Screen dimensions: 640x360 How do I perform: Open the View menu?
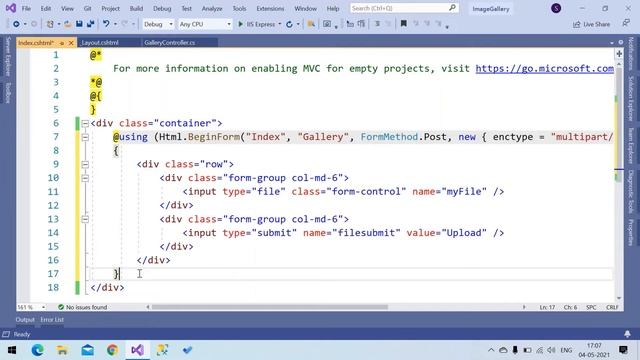point(67,8)
